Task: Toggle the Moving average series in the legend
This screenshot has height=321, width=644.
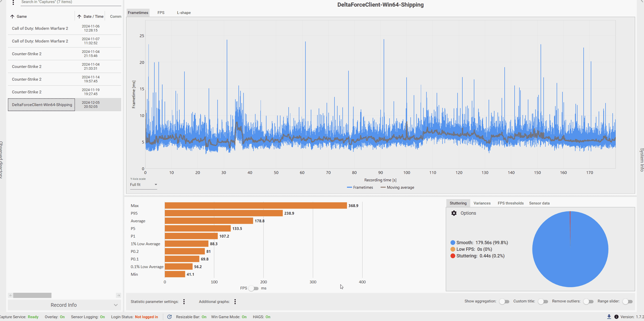Action: (x=397, y=187)
